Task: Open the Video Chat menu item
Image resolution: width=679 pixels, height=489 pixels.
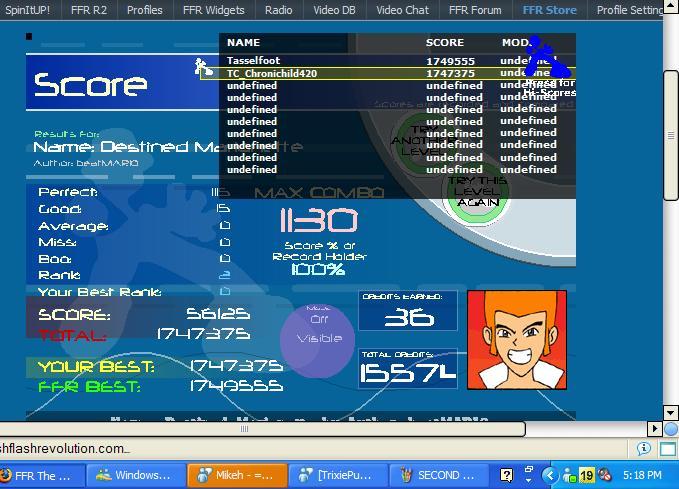Action: (402, 10)
